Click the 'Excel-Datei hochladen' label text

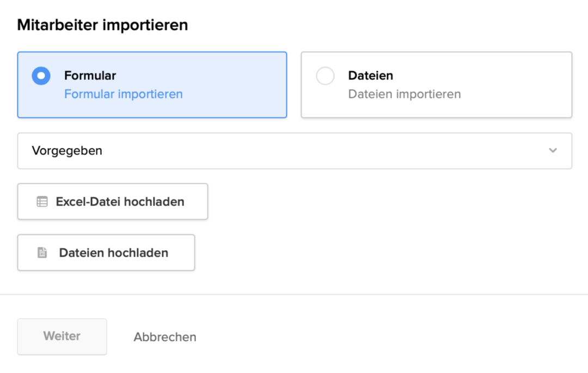tap(120, 202)
